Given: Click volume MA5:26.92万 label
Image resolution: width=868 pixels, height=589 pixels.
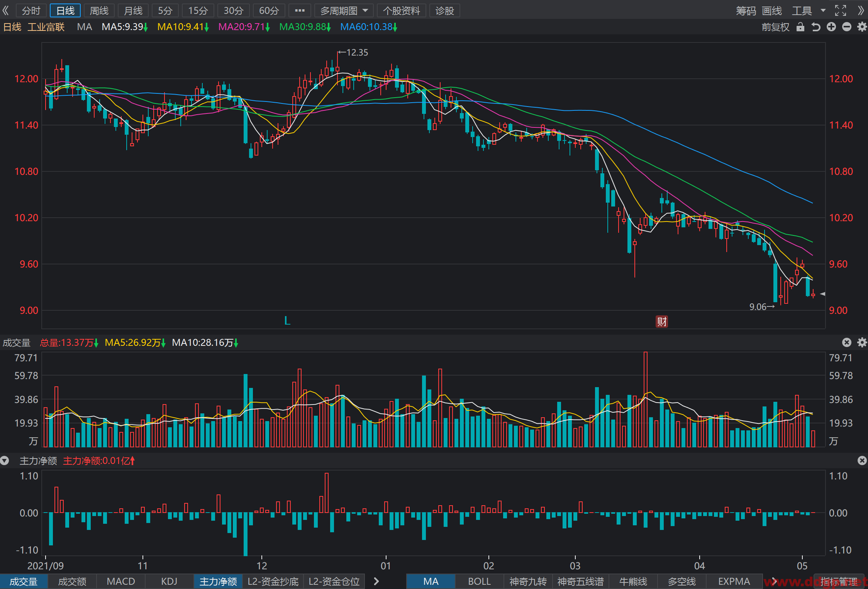Looking at the screenshot, I should pyautogui.click(x=135, y=342).
